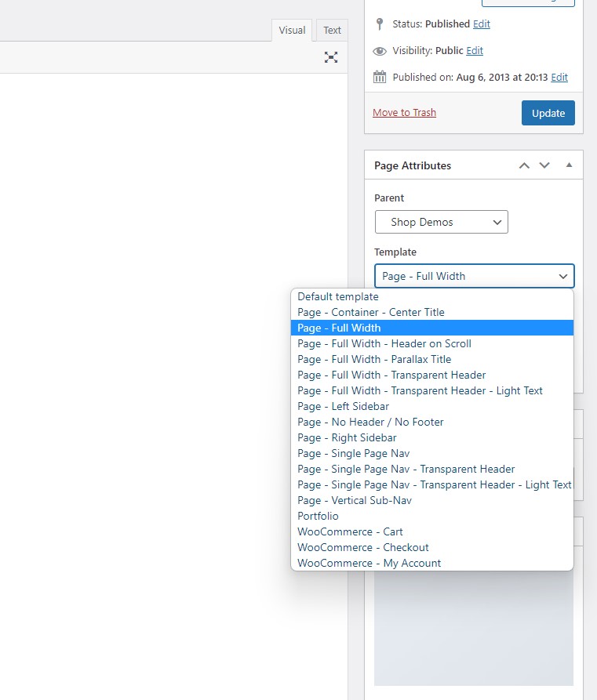Select the Portfolio template
597x700 pixels.
pyautogui.click(x=432, y=516)
